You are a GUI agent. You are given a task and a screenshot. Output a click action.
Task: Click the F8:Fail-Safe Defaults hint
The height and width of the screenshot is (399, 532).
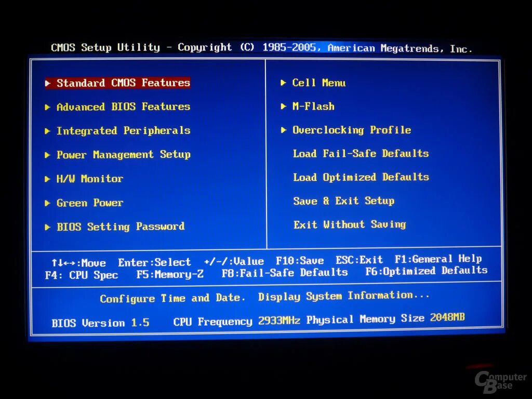click(285, 272)
